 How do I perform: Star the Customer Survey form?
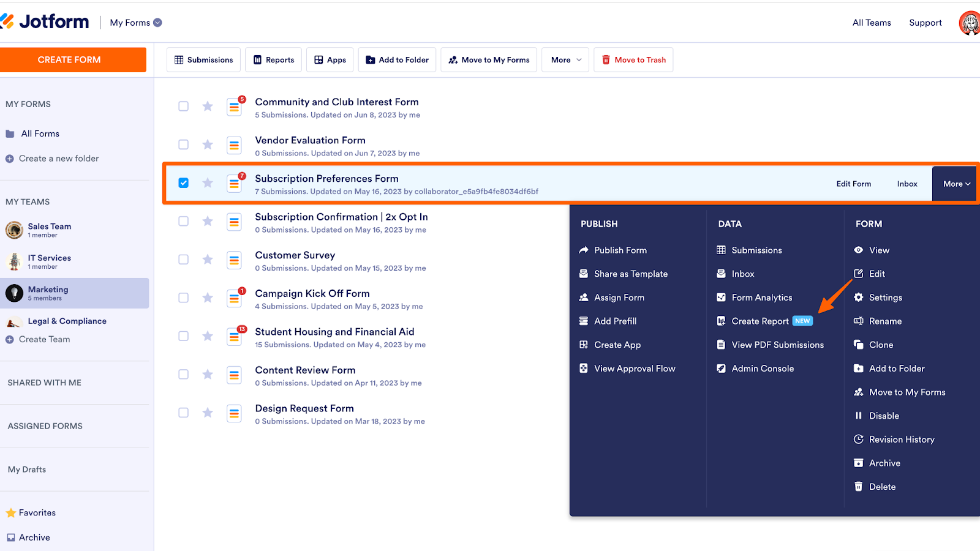(x=208, y=260)
